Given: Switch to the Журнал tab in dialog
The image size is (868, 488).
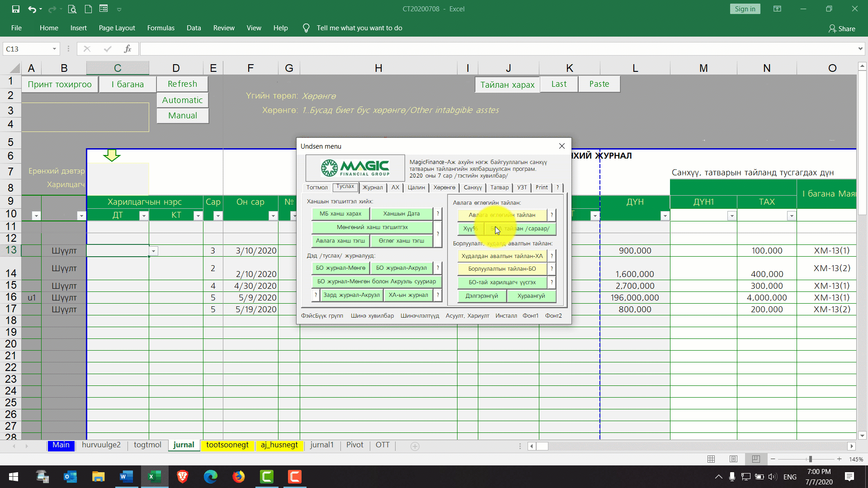Looking at the screenshot, I should pyautogui.click(x=373, y=188).
